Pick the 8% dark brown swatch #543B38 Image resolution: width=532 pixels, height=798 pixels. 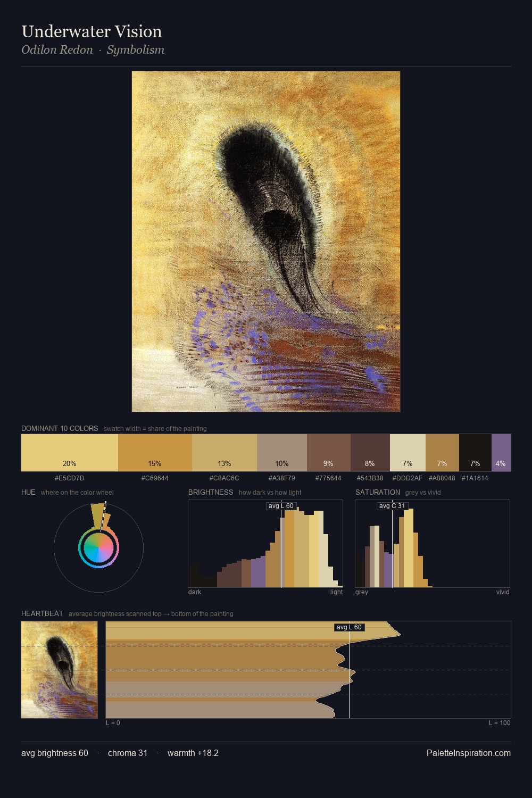click(x=370, y=453)
